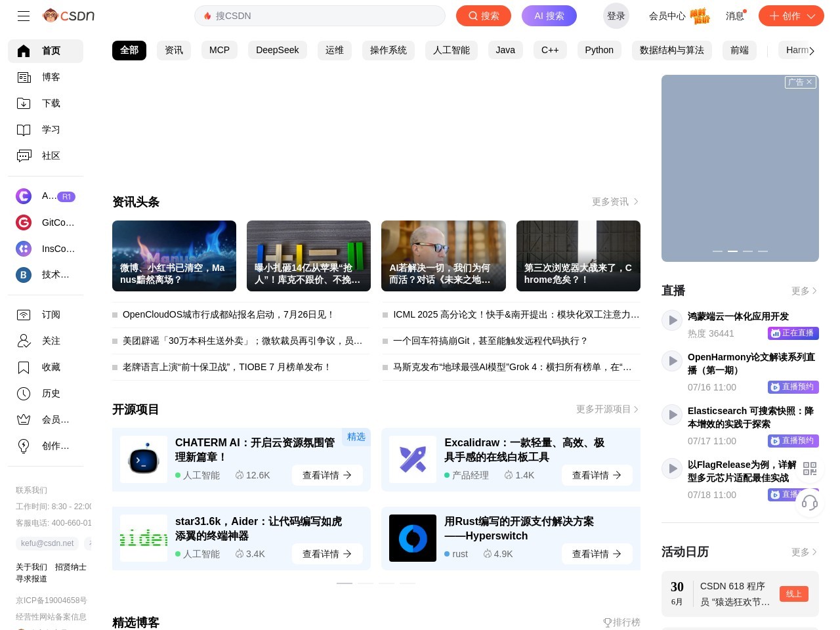Open 社区 community in sidebar
The height and width of the screenshot is (630, 840).
pyautogui.click(x=45, y=156)
